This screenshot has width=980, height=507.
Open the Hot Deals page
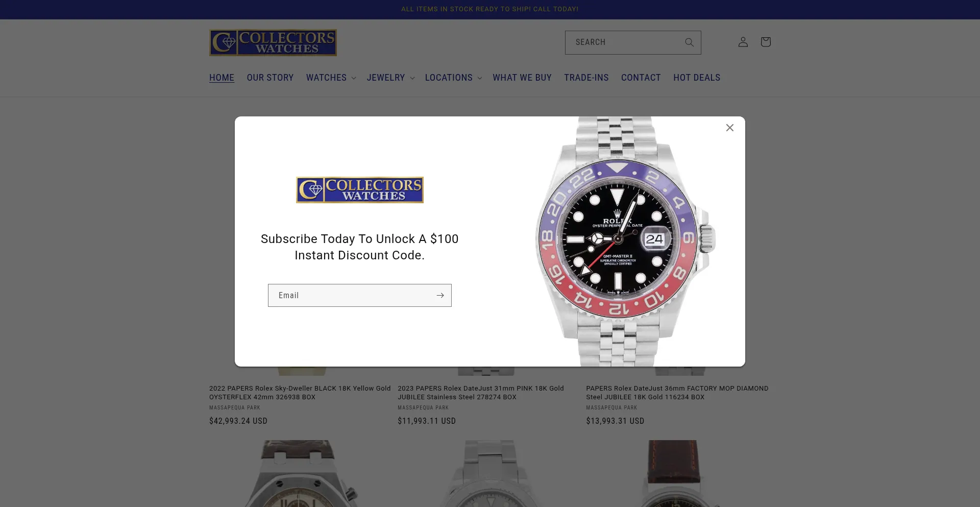(x=697, y=78)
